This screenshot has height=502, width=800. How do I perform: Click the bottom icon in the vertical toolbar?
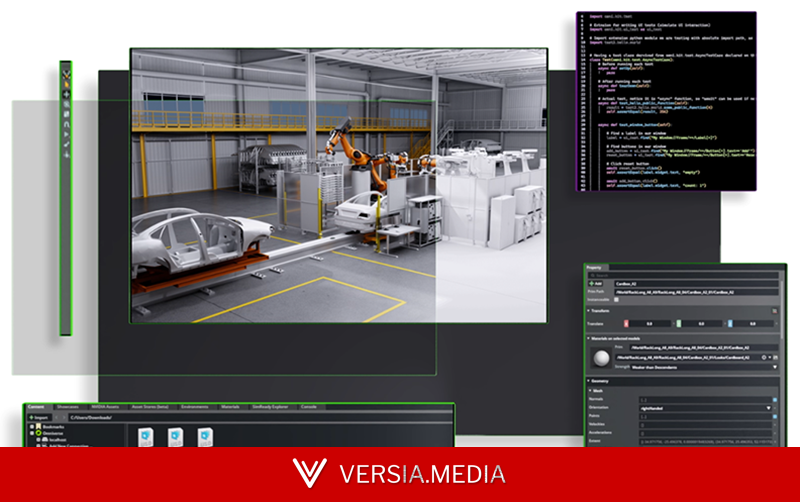(66, 155)
